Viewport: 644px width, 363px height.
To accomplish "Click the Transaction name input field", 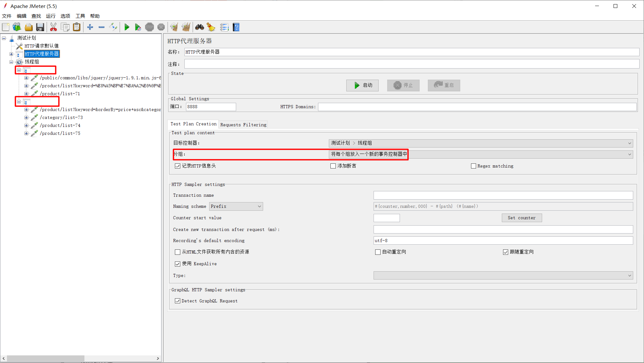I will [503, 195].
